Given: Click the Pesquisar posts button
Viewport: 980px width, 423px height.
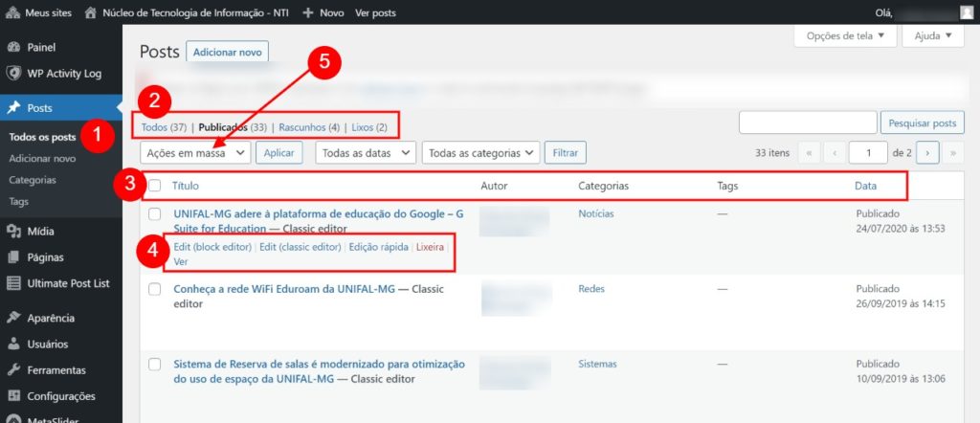Looking at the screenshot, I should (x=923, y=123).
